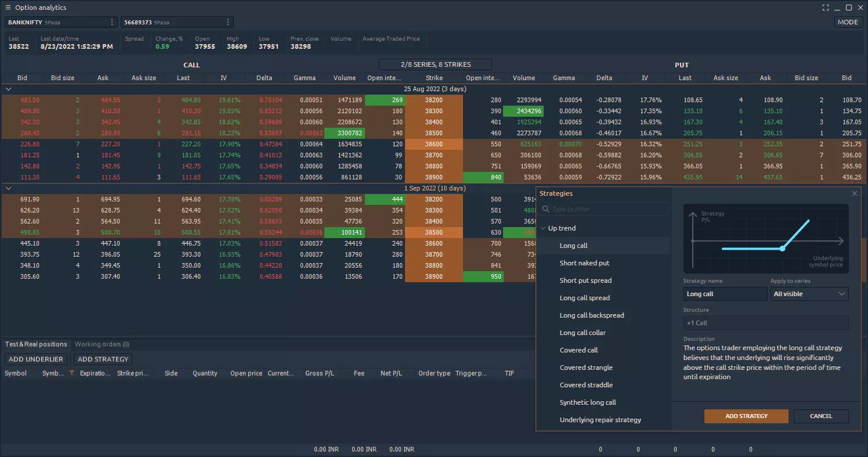Image resolution: width=868 pixels, height=457 pixels.
Task: Open the 2/8 SERIES, 8 STRIKES selector
Action: pos(435,64)
